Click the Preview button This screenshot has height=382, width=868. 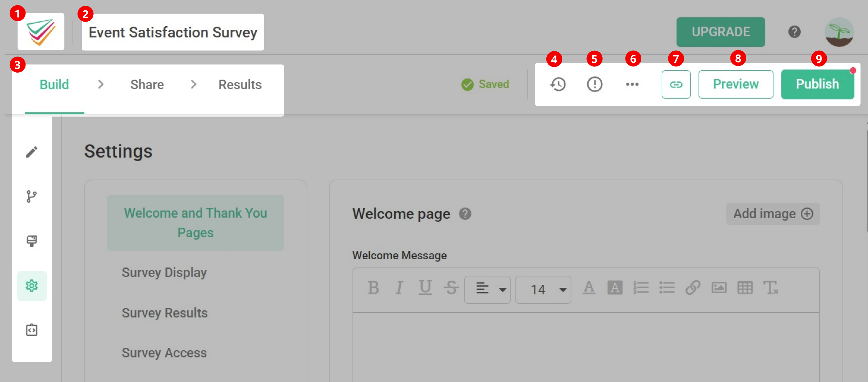pyautogui.click(x=736, y=84)
